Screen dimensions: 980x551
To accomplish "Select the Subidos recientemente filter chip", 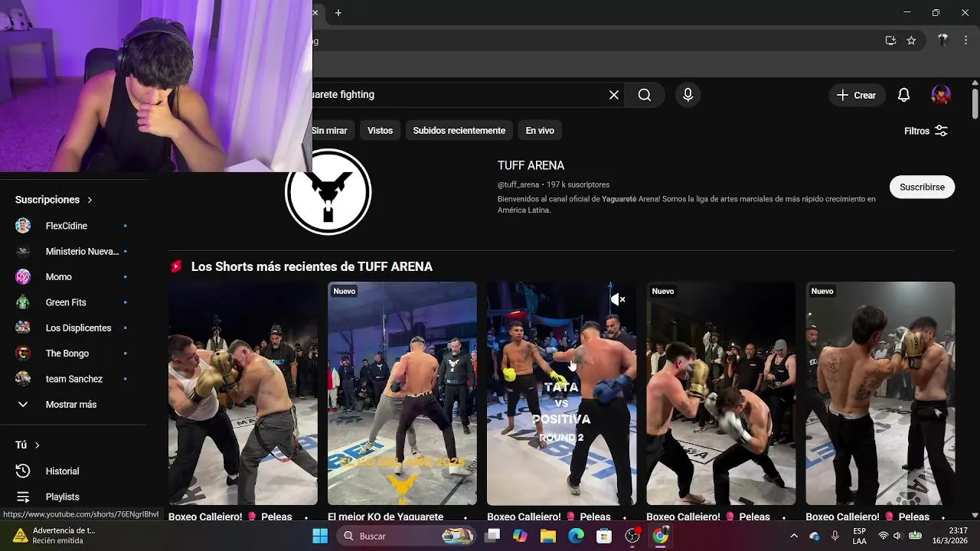I will pyautogui.click(x=459, y=131).
